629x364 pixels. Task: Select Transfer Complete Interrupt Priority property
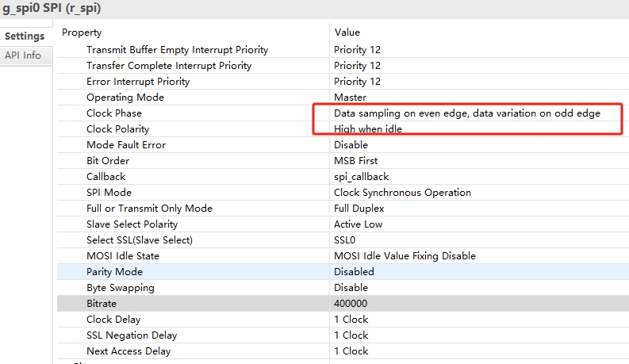pyautogui.click(x=169, y=65)
